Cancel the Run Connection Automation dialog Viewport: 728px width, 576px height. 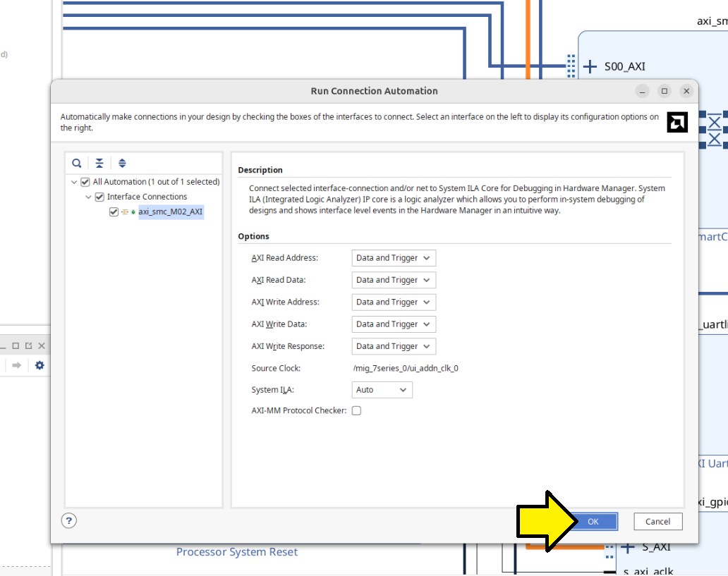click(x=657, y=522)
